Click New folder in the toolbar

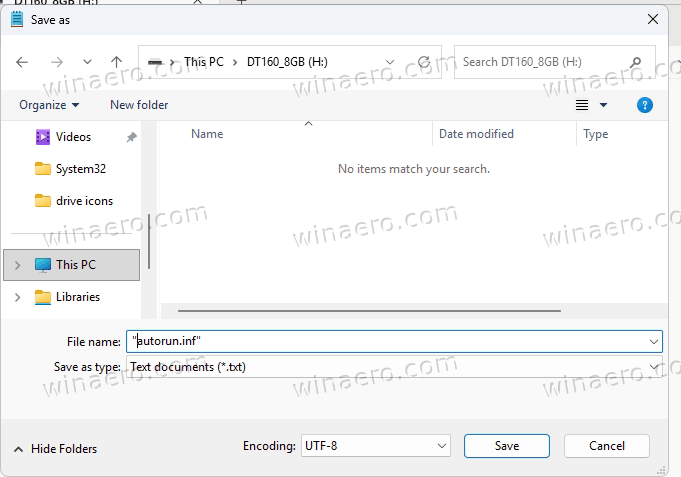139,105
